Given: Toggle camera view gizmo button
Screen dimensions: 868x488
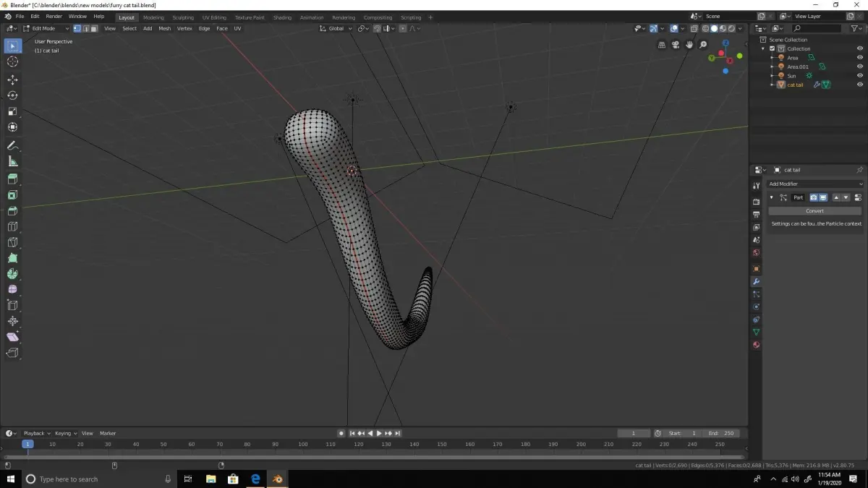Looking at the screenshot, I should coord(676,45).
